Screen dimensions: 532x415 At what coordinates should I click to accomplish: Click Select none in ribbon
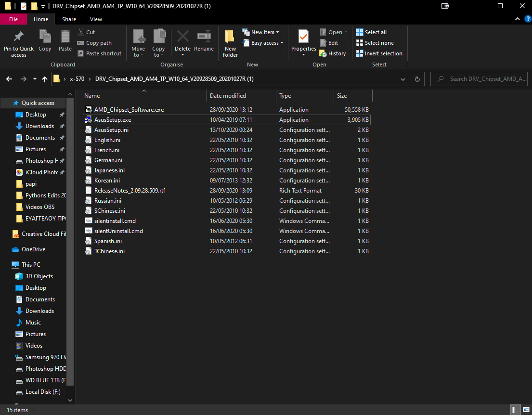(375, 43)
